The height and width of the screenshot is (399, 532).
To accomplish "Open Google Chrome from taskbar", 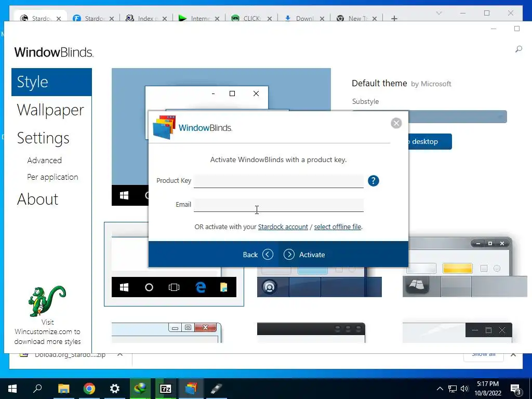I will tap(89, 389).
